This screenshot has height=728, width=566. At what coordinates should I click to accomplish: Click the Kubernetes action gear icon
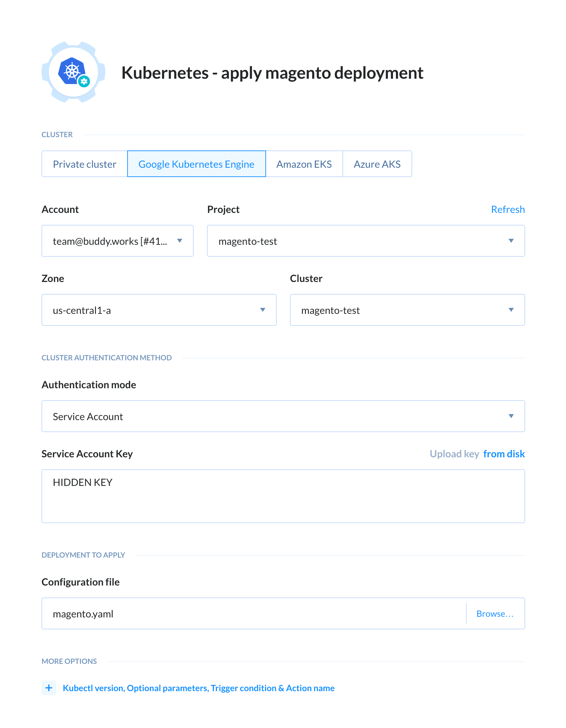73,72
